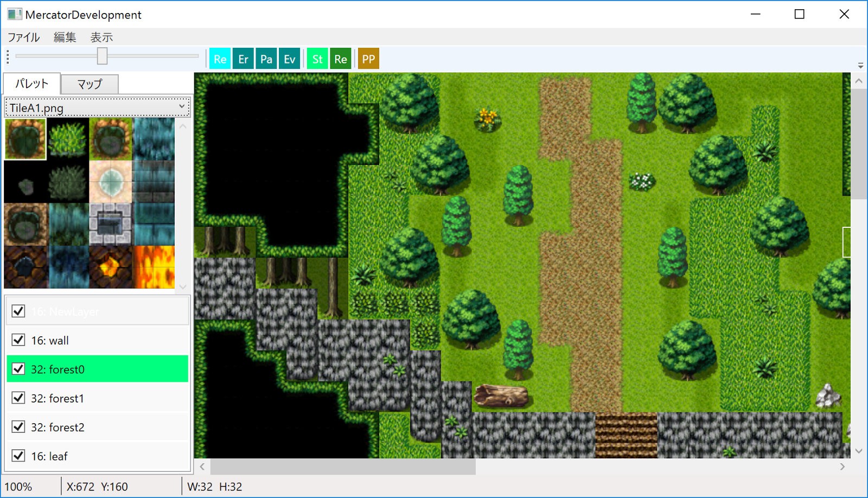Select the 32: forest1 layer name
The image size is (868, 498).
pyautogui.click(x=58, y=399)
